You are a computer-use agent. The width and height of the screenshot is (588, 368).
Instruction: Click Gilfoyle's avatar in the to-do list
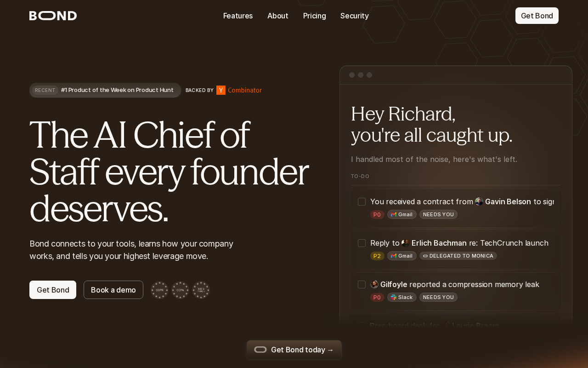coord(374,284)
